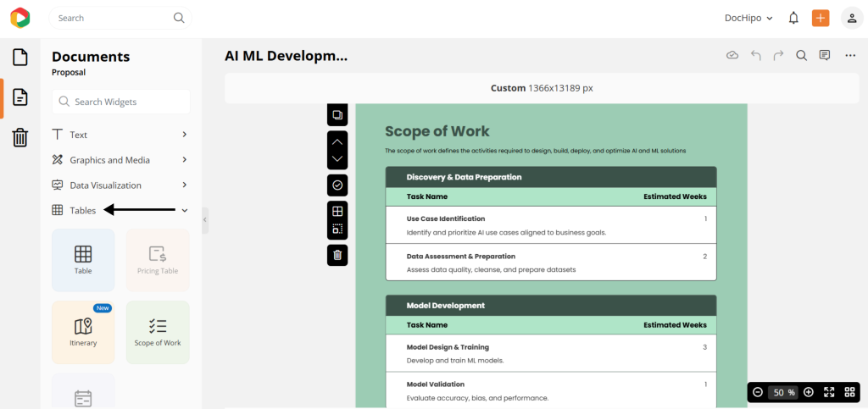868x409 pixels.
Task: Redo the last action
Action: 778,55
